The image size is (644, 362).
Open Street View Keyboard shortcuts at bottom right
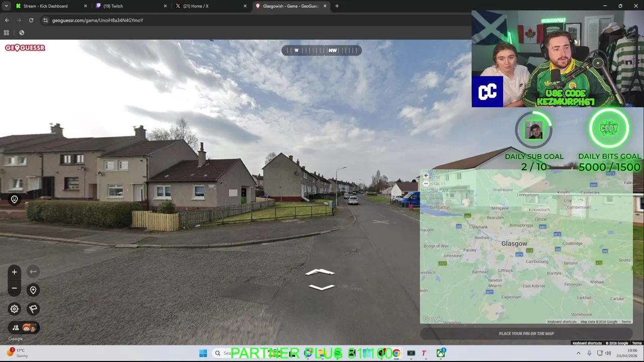coord(587,343)
